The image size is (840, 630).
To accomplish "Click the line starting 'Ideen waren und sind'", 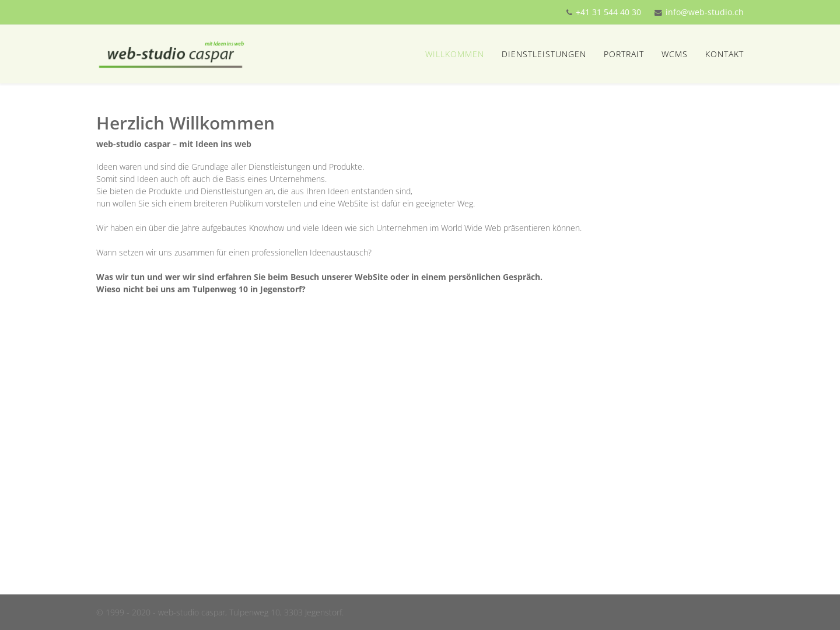I will click(x=230, y=167).
